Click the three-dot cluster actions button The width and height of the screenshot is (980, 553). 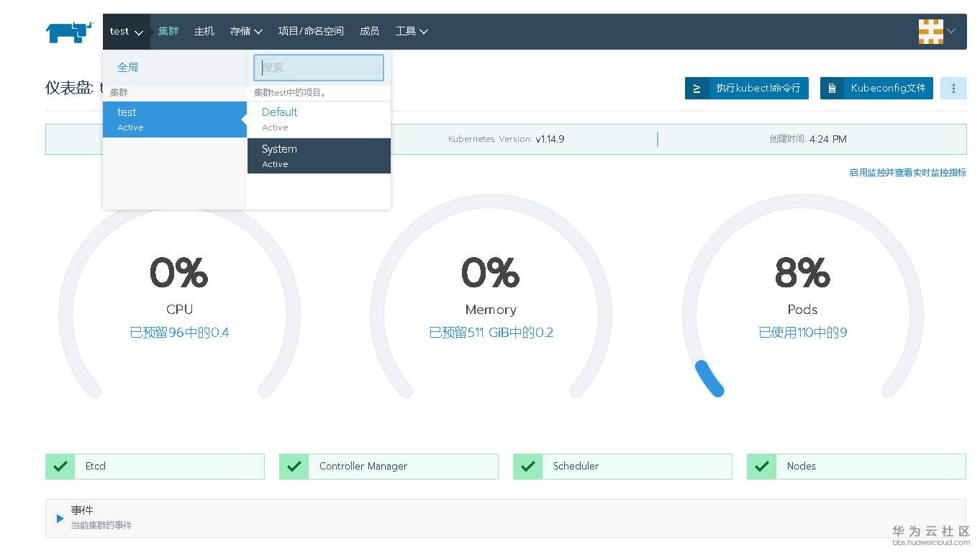coord(953,89)
